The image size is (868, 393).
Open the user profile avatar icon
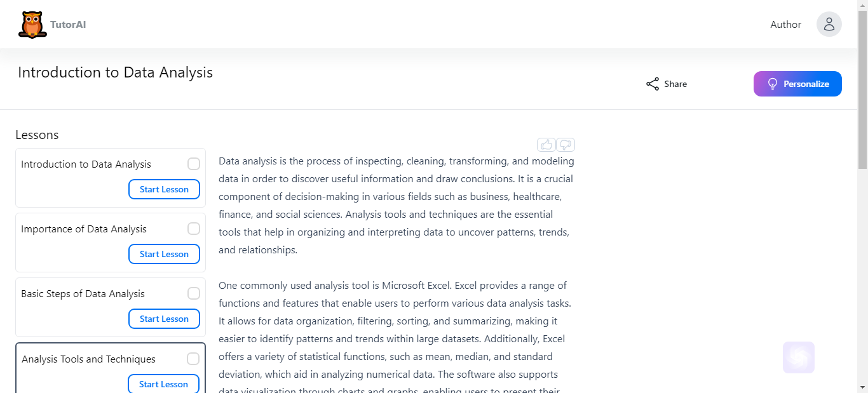829,24
